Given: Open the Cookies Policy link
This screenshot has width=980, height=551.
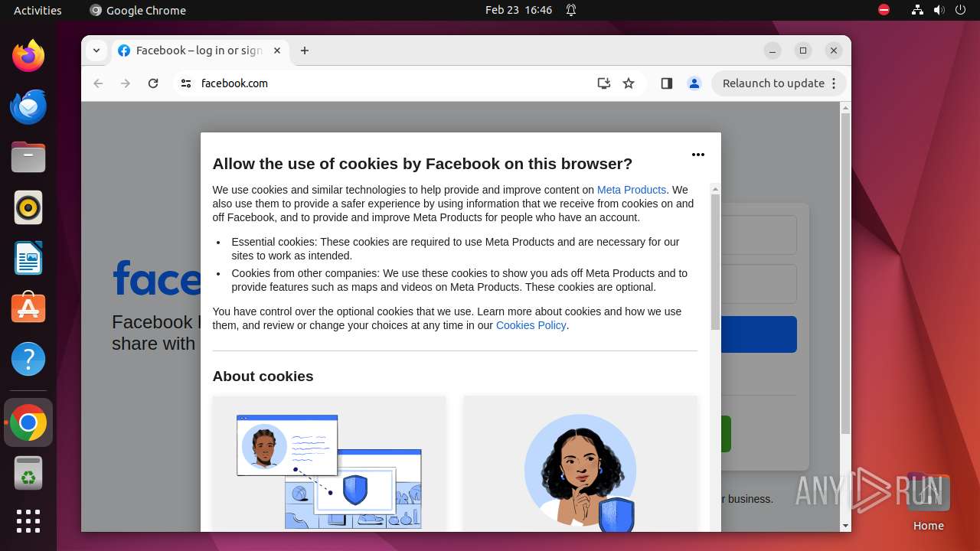Looking at the screenshot, I should coord(531,325).
